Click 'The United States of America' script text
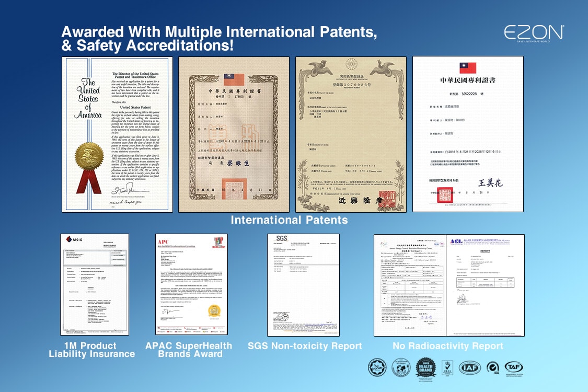Image resolution: width=588 pixels, height=392 pixels. (88, 98)
